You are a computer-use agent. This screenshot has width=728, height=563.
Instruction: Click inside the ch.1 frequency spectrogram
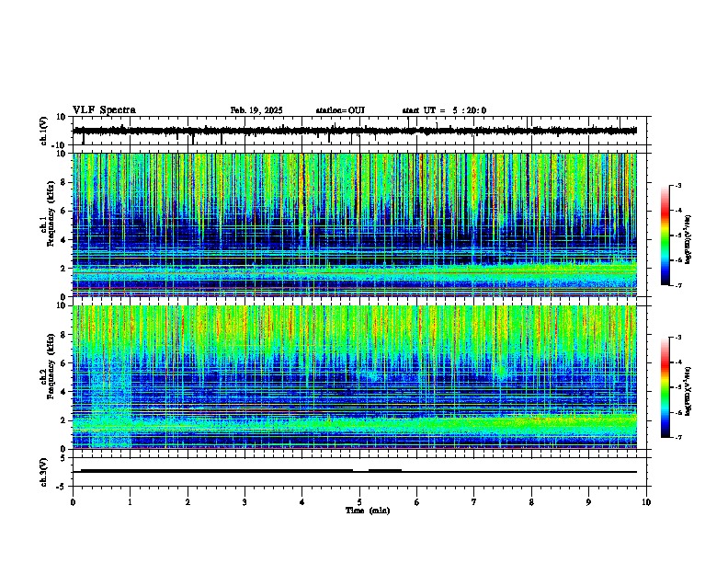point(355,224)
